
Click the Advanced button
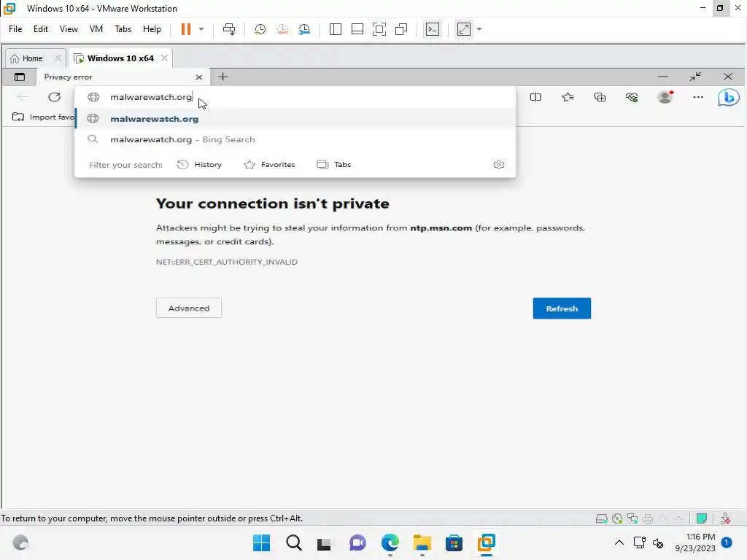coord(189,308)
